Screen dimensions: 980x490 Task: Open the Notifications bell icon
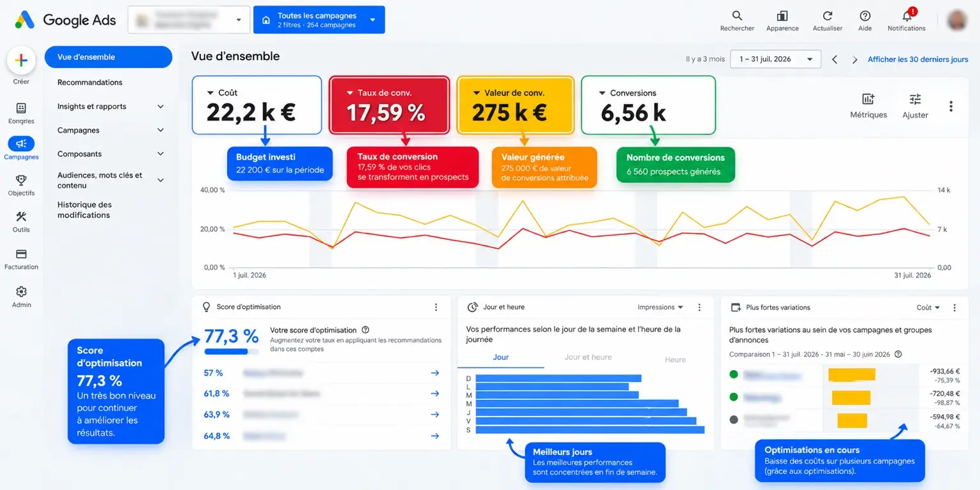(907, 16)
